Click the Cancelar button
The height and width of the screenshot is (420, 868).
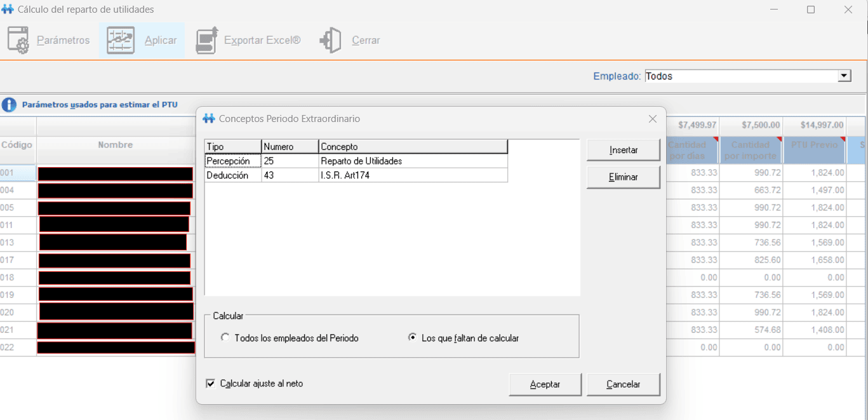624,384
